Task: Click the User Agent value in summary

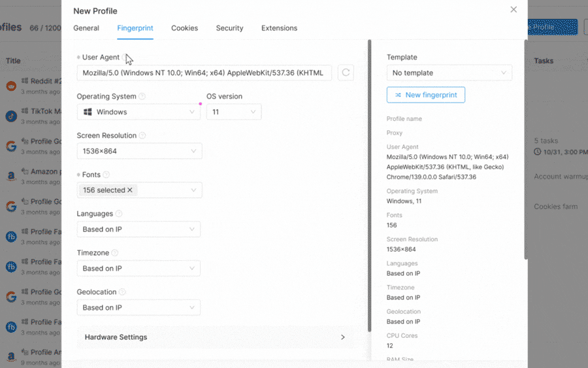Action: pyautogui.click(x=448, y=167)
